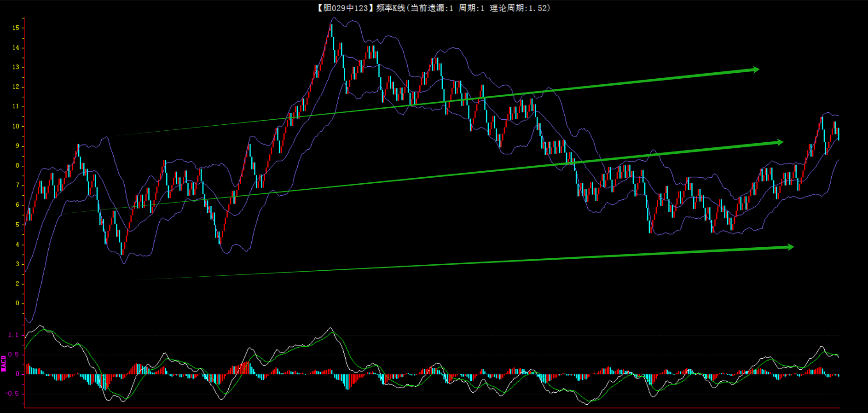Click the 理论周期:1.52 text in title
Screen dimensions: 868x413
(x=519, y=8)
